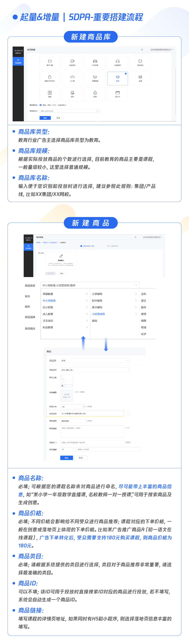Focus the H5链接 input field
189x644 pixels.
click(108, 449)
